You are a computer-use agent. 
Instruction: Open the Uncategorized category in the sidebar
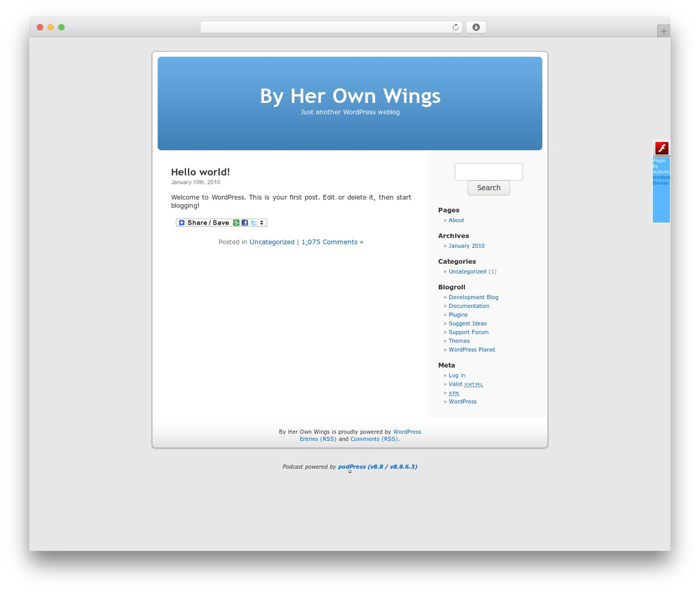467,272
